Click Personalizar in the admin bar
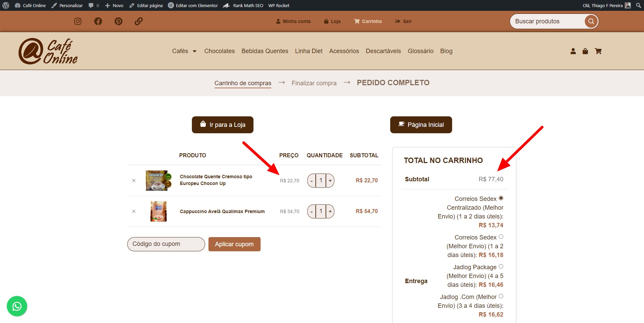Image resolution: width=644 pixels, height=323 pixels. click(x=67, y=5)
